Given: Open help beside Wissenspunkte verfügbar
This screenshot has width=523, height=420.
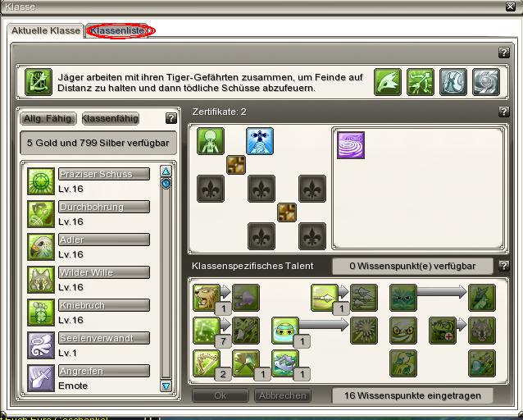Looking at the screenshot, I should tap(503, 266).
